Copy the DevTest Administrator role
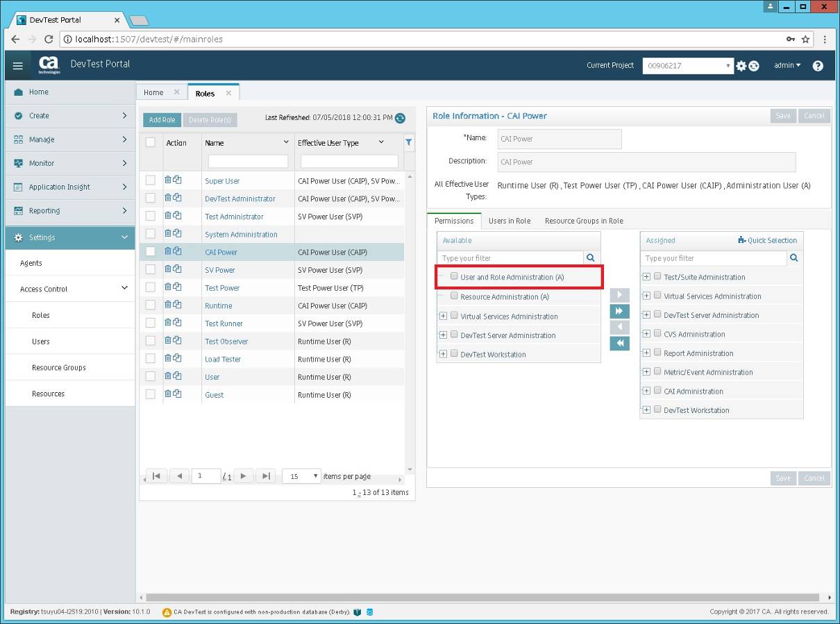The width and height of the screenshot is (840, 624). coord(177,198)
